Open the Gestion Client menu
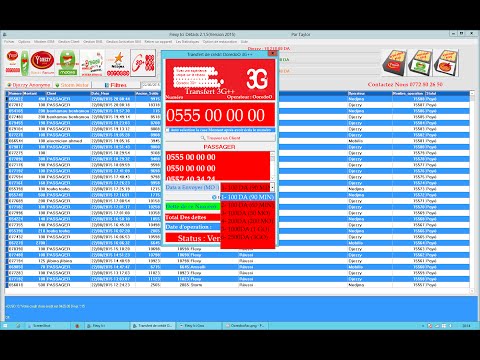The width and height of the screenshot is (480, 360). (x=69, y=42)
